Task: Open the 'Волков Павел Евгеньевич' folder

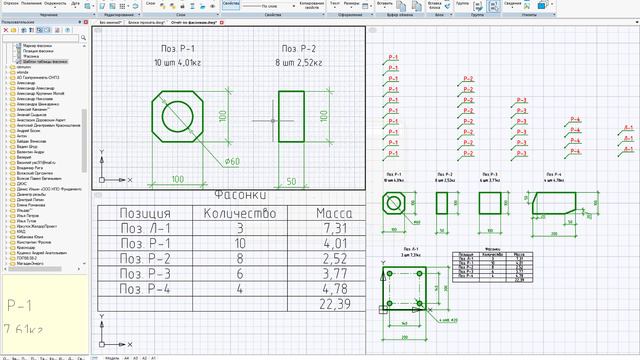Action: [x=39, y=178]
